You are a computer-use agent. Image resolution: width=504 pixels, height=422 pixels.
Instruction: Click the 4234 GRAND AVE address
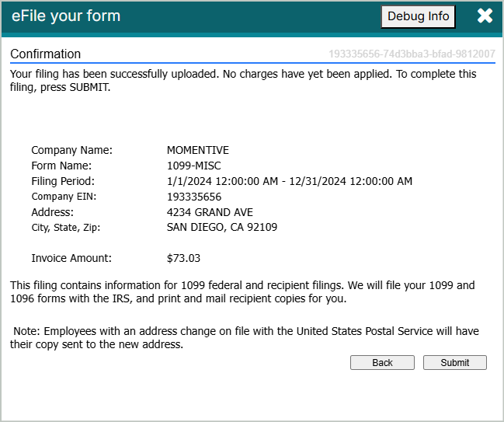pyautogui.click(x=210, y=212)
